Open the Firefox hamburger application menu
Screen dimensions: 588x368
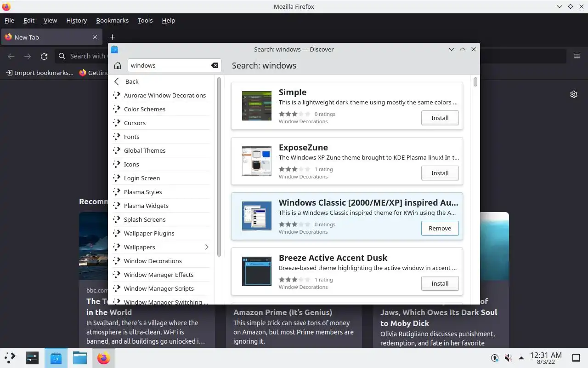pyautogui.click(x=577, y=56)
